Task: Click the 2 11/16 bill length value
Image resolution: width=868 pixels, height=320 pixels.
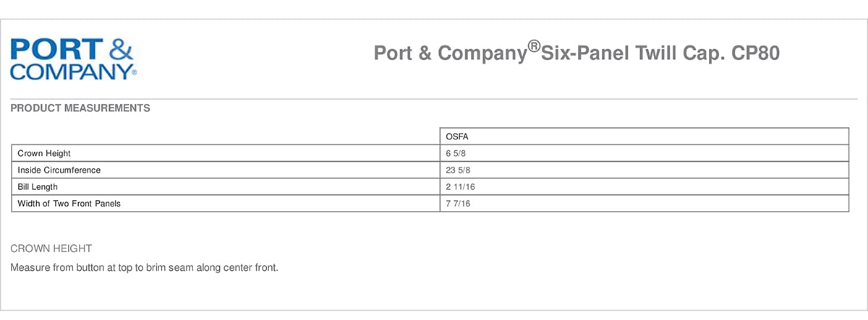Action: [461, 187]
